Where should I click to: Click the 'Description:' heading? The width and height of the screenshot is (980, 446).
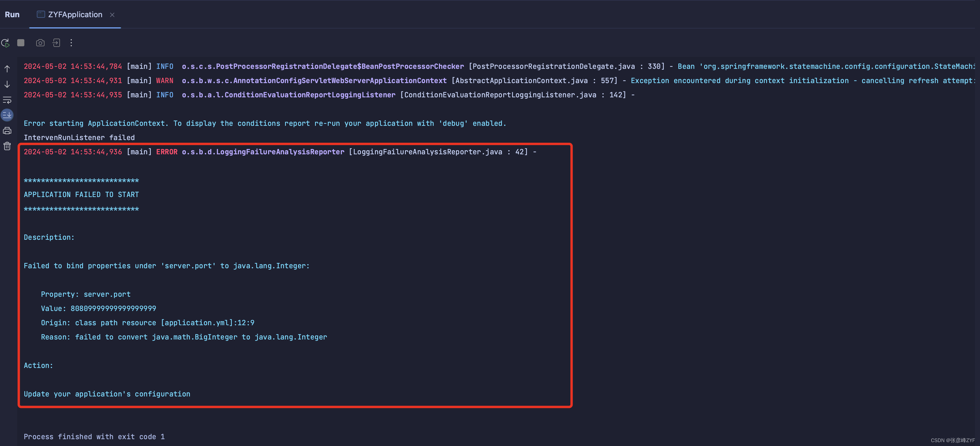(x=49, y=237)
